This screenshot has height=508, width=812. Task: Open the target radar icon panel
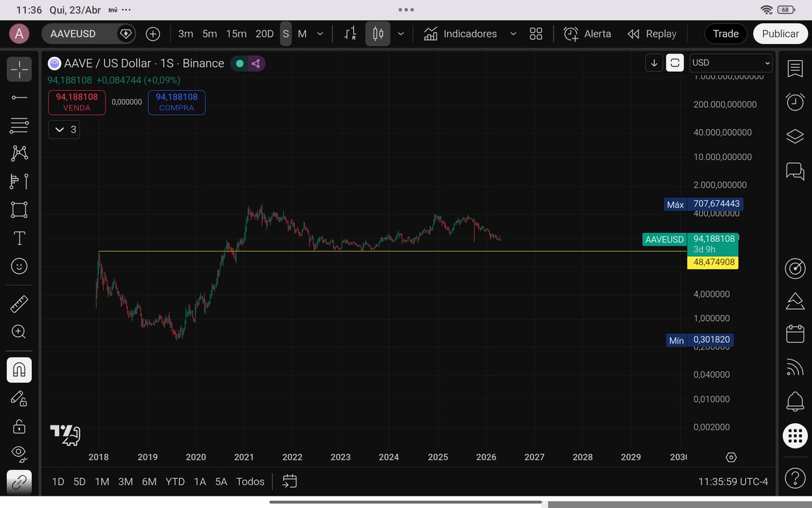(795, 268)
